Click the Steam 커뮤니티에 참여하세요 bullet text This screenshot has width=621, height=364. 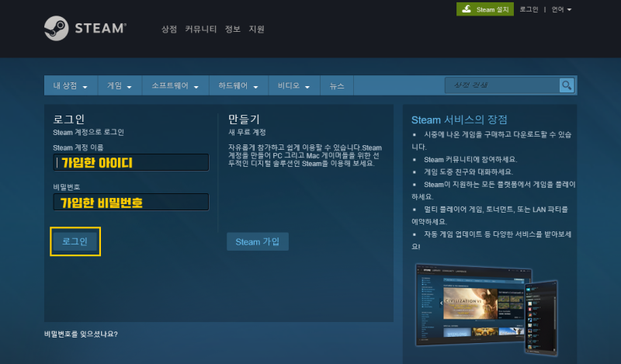tap(470, 160)
